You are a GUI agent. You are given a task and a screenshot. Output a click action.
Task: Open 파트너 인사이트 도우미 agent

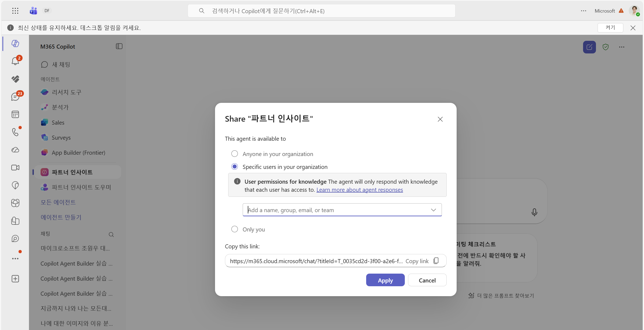pos(78,187)
